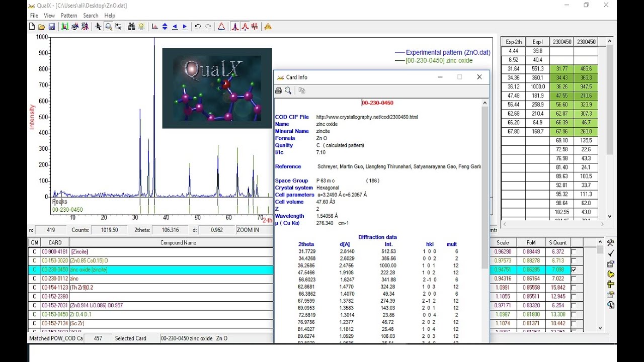The image size is (644, 362).
Task: Click Card Info scrollbar up arrow
Action: (x=485, y=103)
